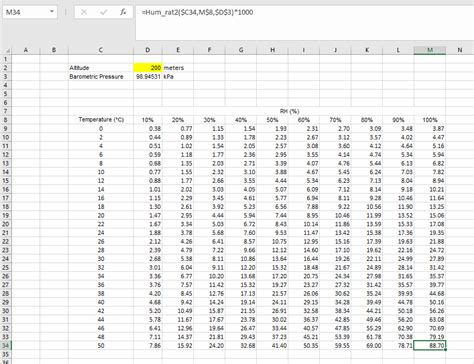Image resolution: width=474 pixels, height=364 pixels.
Task: Select column N header
Action: pyautogui.click(x=460, y=50)
